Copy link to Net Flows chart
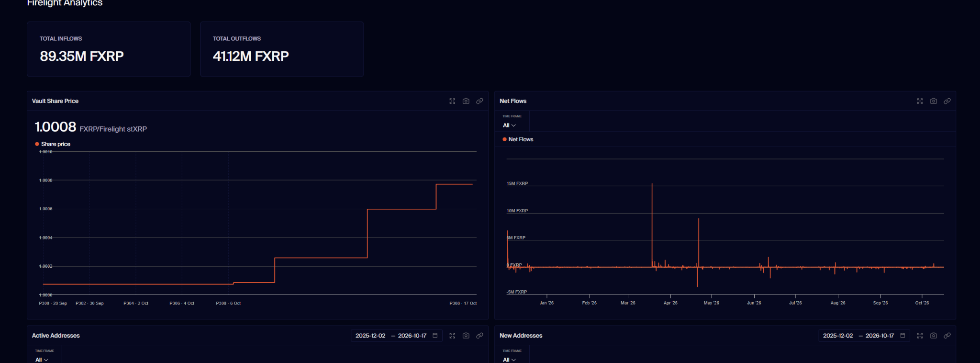 [947, 101]
